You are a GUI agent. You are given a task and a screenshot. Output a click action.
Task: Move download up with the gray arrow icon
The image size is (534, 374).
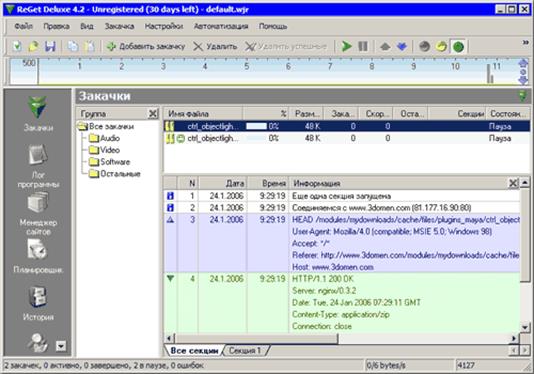[x=385, y=46]
